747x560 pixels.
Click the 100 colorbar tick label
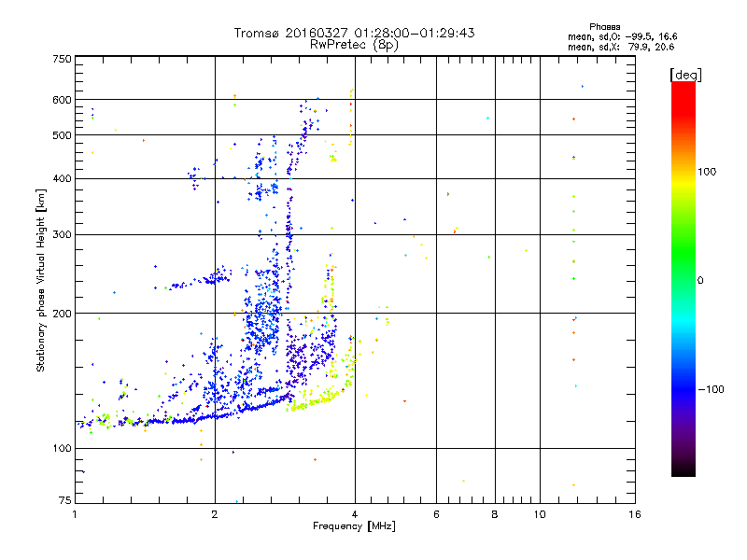pos(707,172)
